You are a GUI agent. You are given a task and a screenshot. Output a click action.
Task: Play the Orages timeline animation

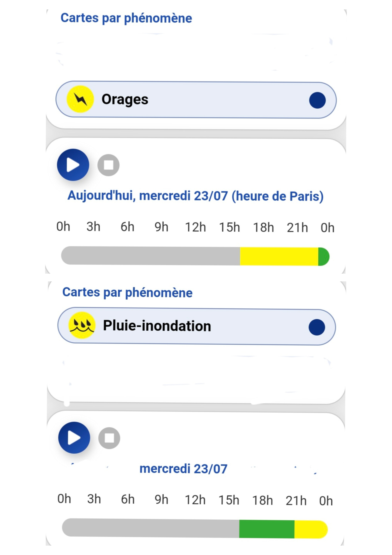point(73,165)
